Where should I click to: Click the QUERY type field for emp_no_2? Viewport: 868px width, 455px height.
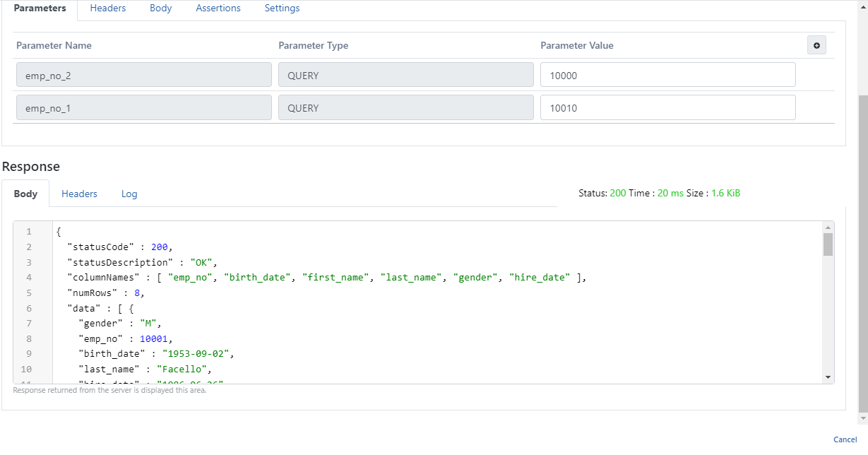pyautogui.click(x=405, y=75)
